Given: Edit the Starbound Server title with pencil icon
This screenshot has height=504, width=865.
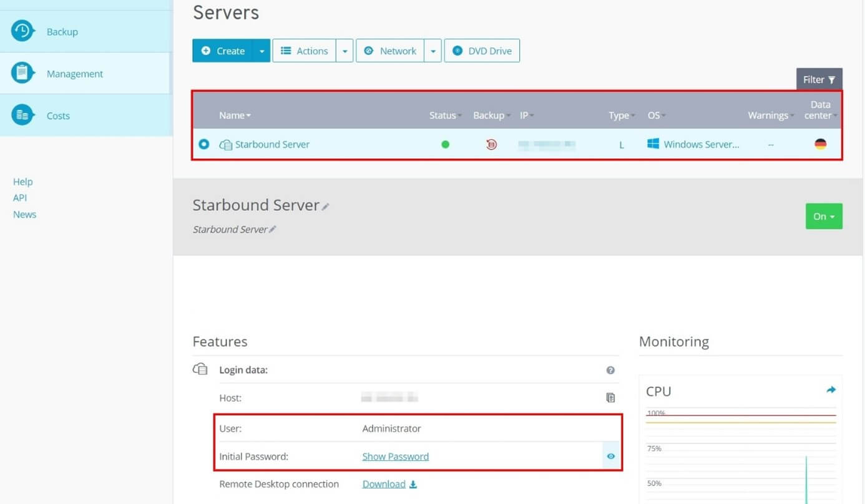Looking at the screenshot, I should click(325, 206).
